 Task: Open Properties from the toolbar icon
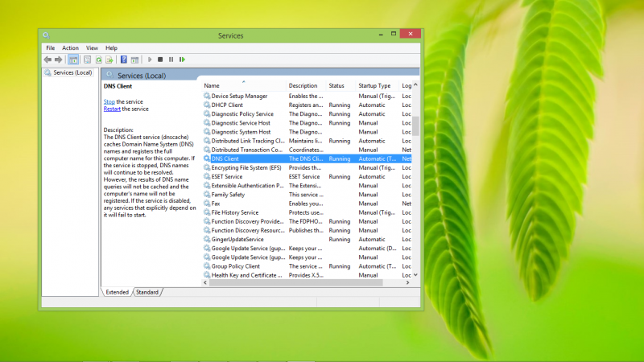pyautogui.click(x=87, y=60)
